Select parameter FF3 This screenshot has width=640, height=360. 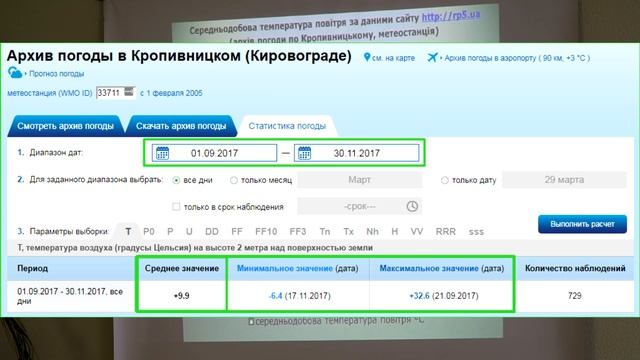pos(298,231)
